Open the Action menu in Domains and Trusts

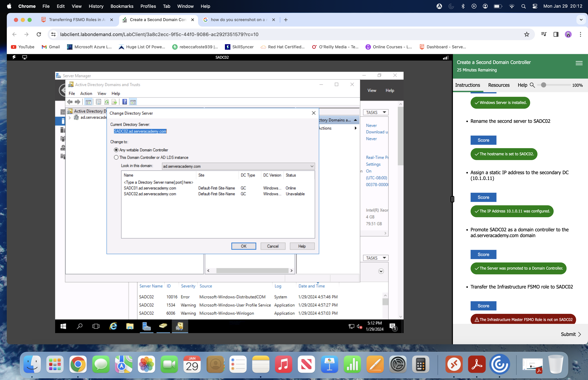click(86, 94)
